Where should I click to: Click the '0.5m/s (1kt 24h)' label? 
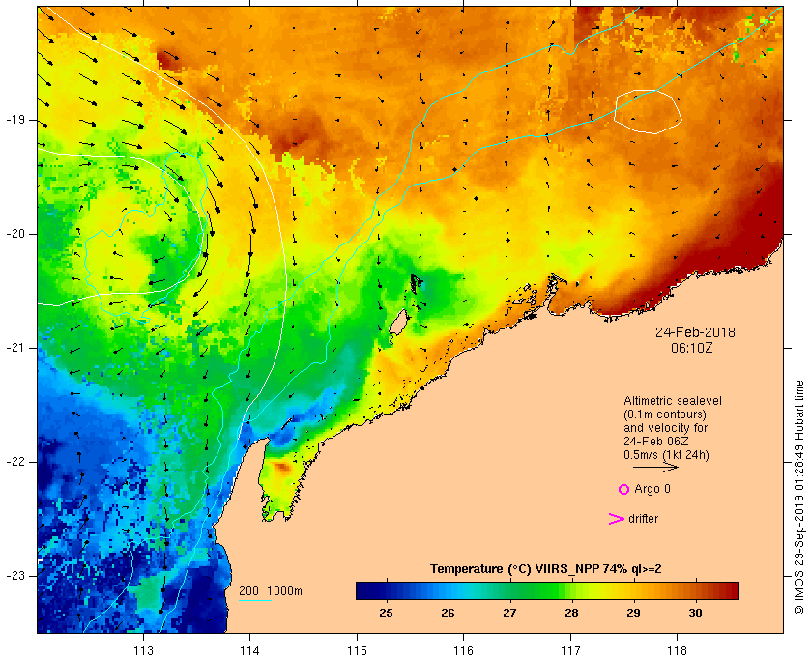click(666, 455)
